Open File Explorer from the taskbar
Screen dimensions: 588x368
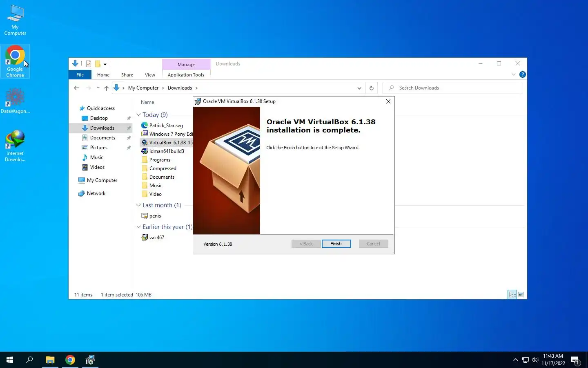(50, 360)
